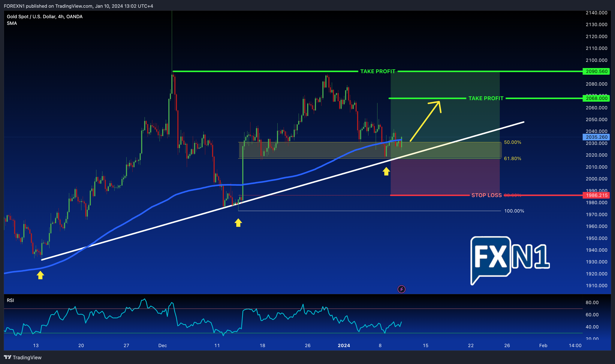This screenshot has height=364, width=615.
Task: Click the RSI indicator label
Action: (x=10, y=300)
